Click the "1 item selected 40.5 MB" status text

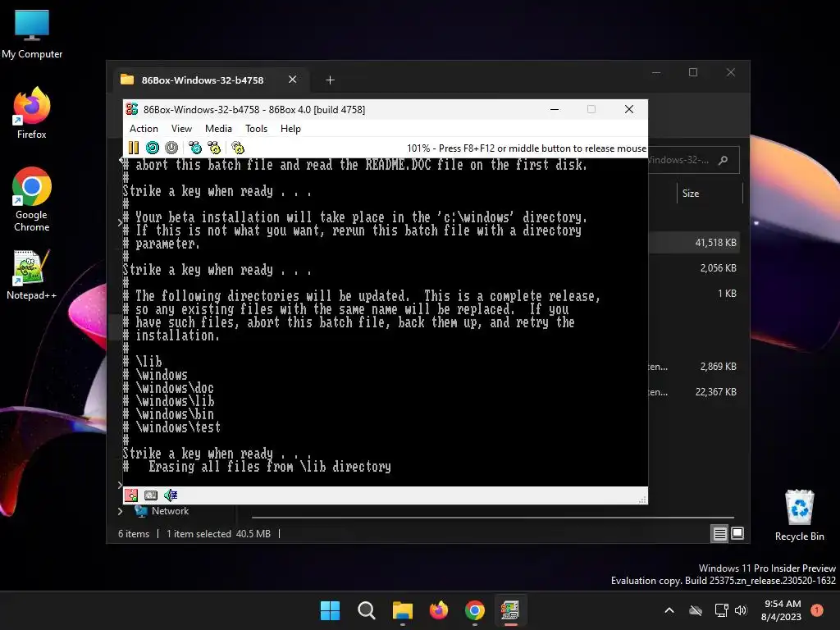click(218, 534)
